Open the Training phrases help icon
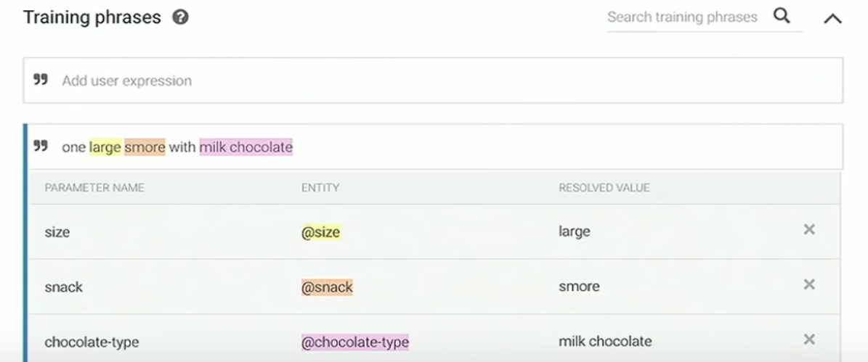 (180, 17)
